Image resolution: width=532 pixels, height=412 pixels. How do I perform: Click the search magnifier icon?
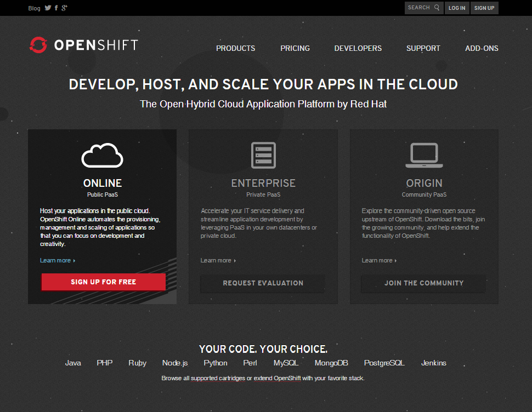click(x=437, y=8)
